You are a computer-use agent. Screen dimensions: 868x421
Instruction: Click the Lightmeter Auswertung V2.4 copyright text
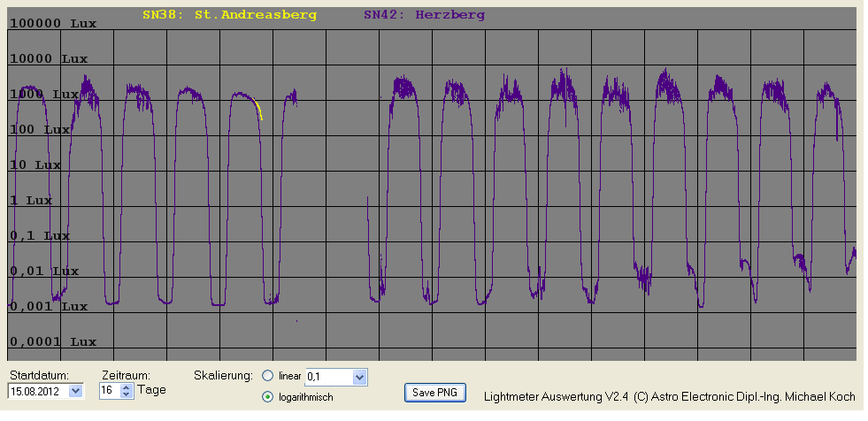pyautogui.click(x=669, y=396)
